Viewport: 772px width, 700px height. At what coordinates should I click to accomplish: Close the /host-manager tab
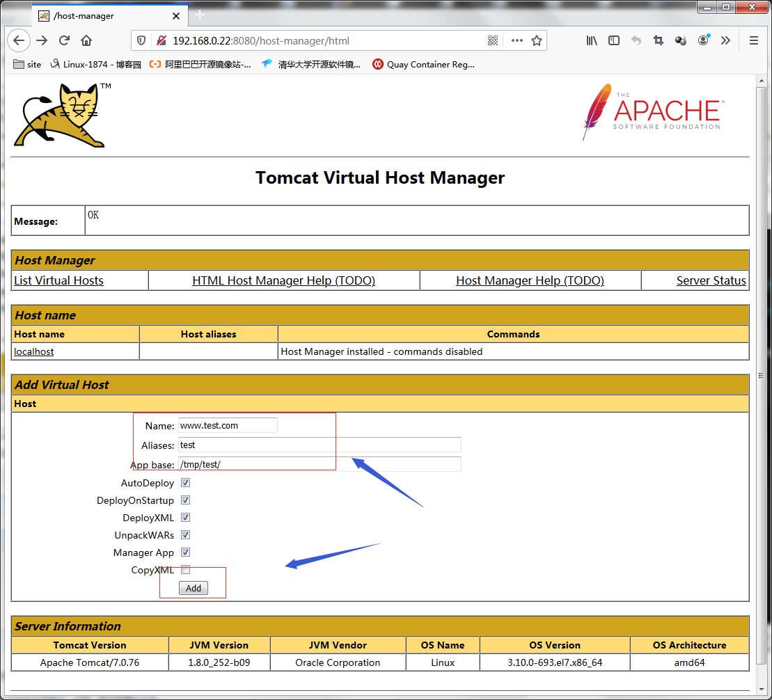175,16
